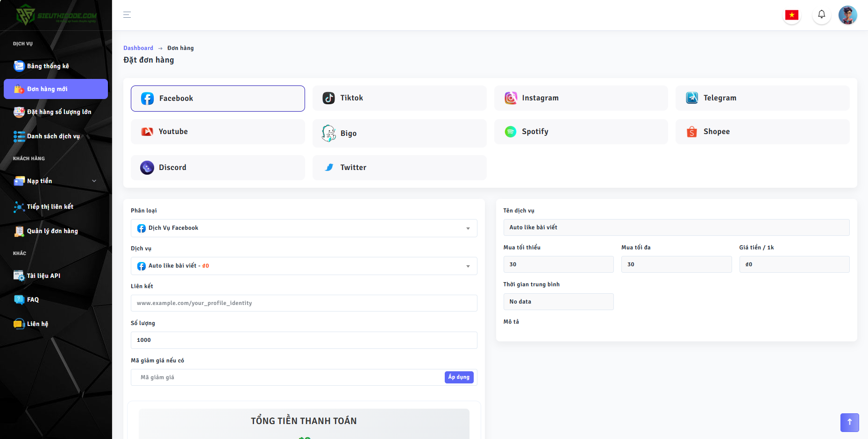Open Liên hệ in the sidebar
868x439 pixels.
56,324
